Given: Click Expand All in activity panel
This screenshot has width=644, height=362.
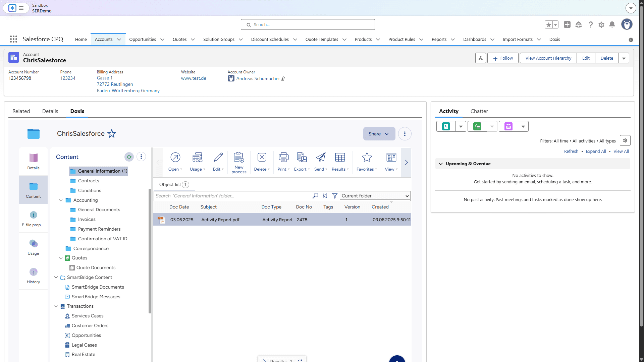Looking at the screenshot, I should click(596, 151).
